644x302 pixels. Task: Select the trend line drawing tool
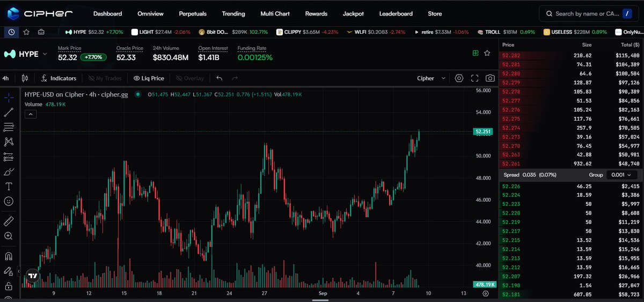tap(9, 112)
